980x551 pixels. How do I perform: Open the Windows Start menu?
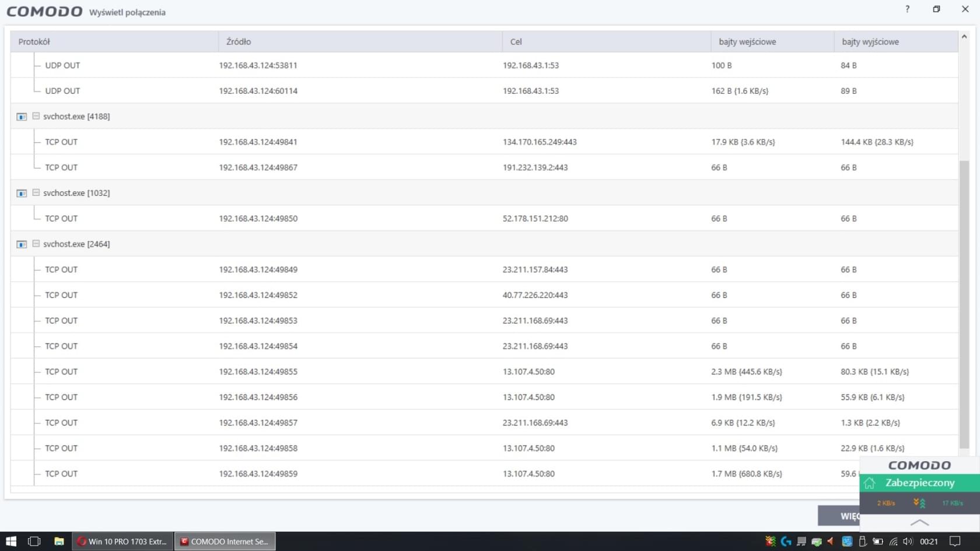click(11, 541)
